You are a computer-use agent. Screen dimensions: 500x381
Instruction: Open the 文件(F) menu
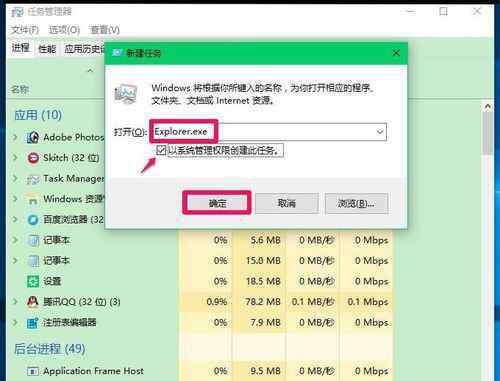pos(25,30)
